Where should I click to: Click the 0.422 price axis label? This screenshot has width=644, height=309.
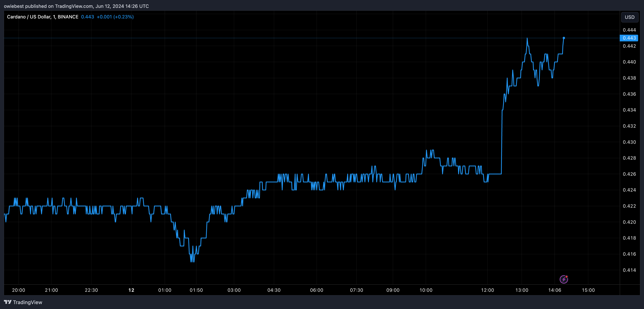coord(629,206)
